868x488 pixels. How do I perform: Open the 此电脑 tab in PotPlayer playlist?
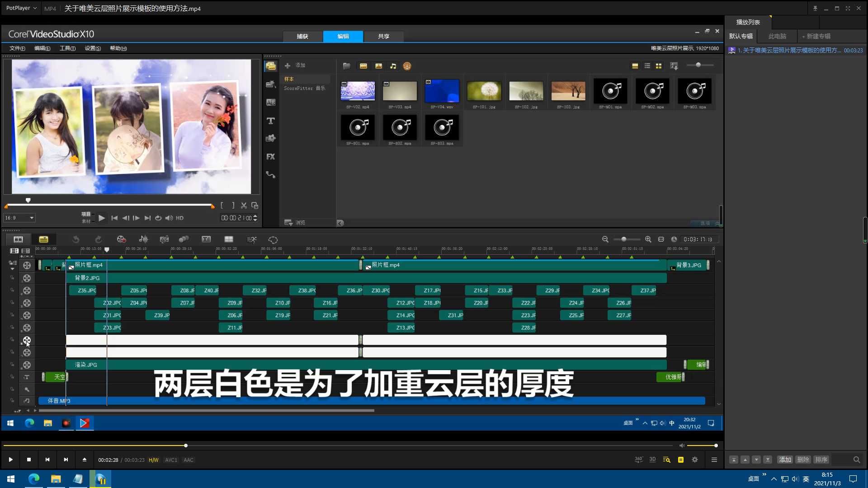point(777,36)
